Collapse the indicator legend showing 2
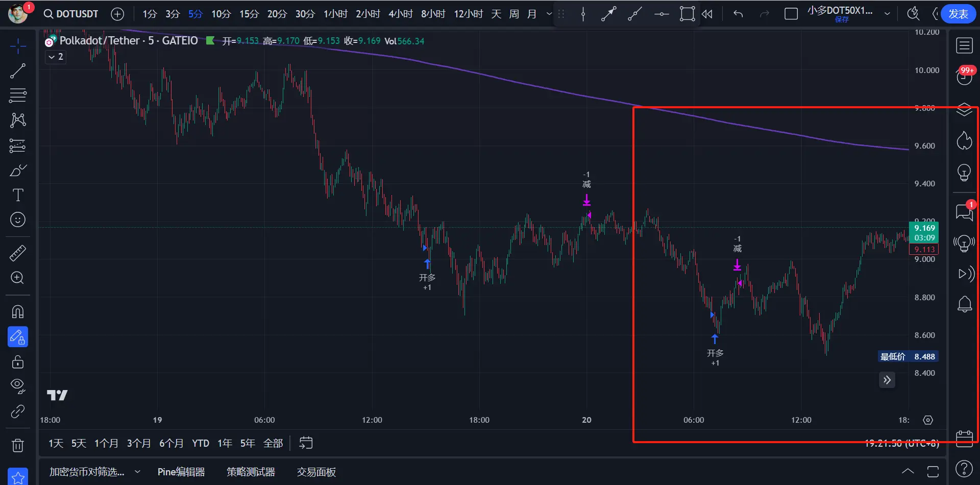Screen dimensions: 980x485 (56, 57)
